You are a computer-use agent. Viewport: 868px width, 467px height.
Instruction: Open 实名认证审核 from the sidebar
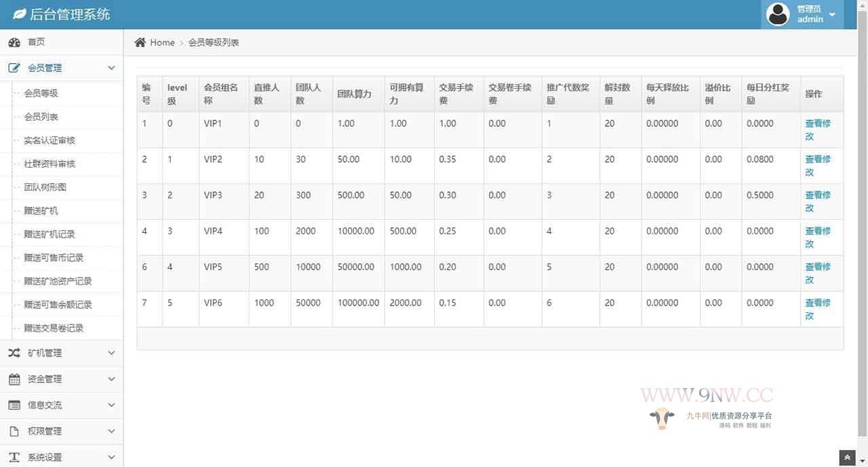click(x=50, y=141)
